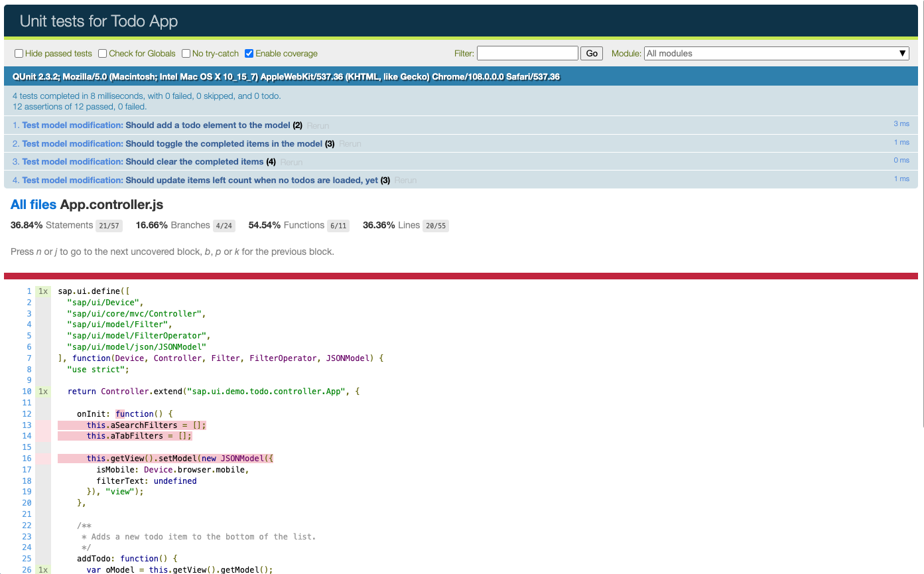Rerun test 1 'Should add a todo element'

[318, 125]
